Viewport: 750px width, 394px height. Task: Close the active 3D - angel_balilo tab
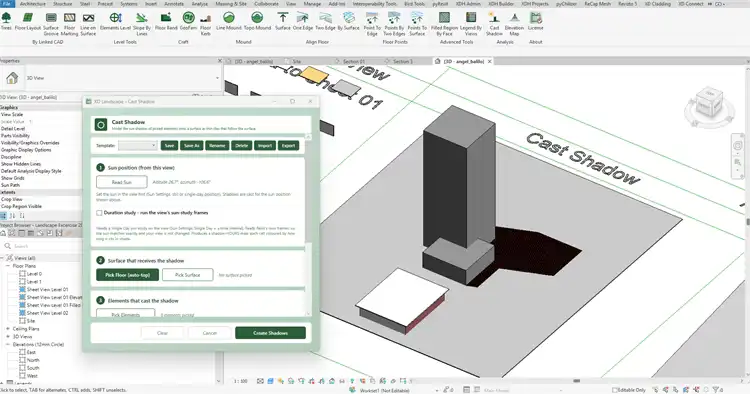pos(489,62)
